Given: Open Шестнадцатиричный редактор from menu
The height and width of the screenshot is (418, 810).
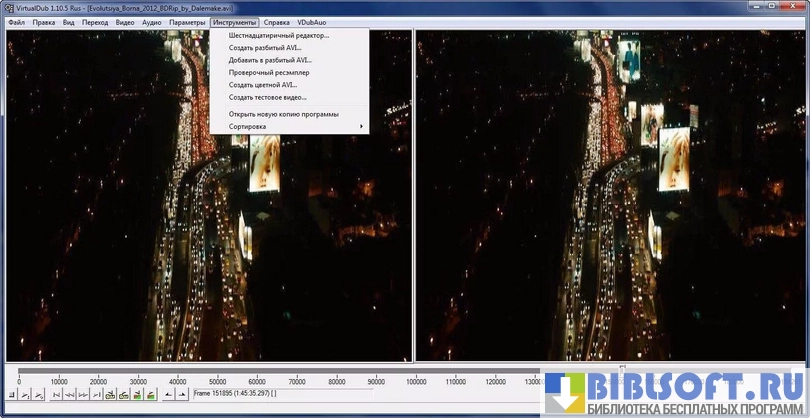Looking at the screenshot, I should [x=278, y=36].
